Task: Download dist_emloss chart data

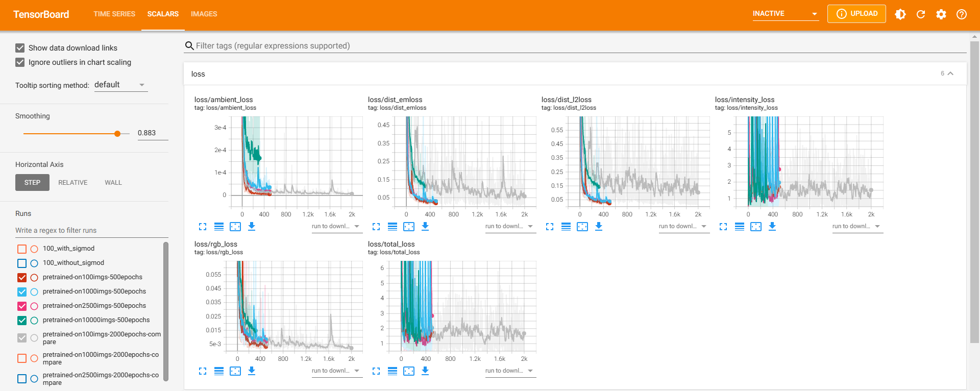Action: [425, 226]
